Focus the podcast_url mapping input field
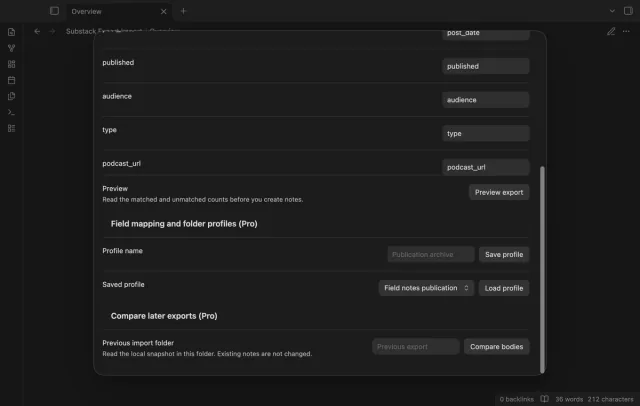 tap(485, 167)
